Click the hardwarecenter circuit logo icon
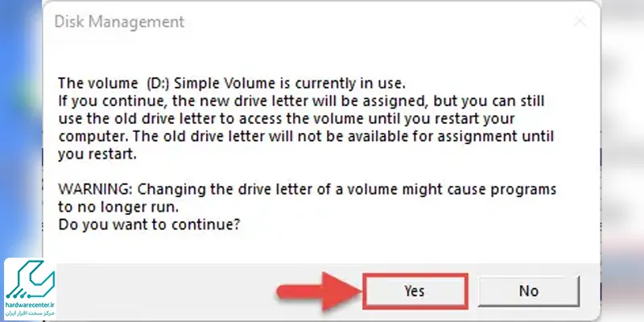 (29, 281)
